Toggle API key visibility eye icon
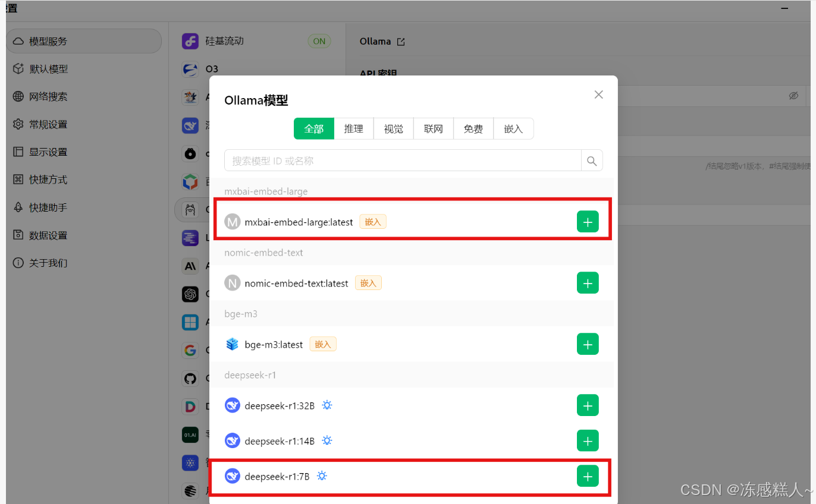 tap(793, 96)
